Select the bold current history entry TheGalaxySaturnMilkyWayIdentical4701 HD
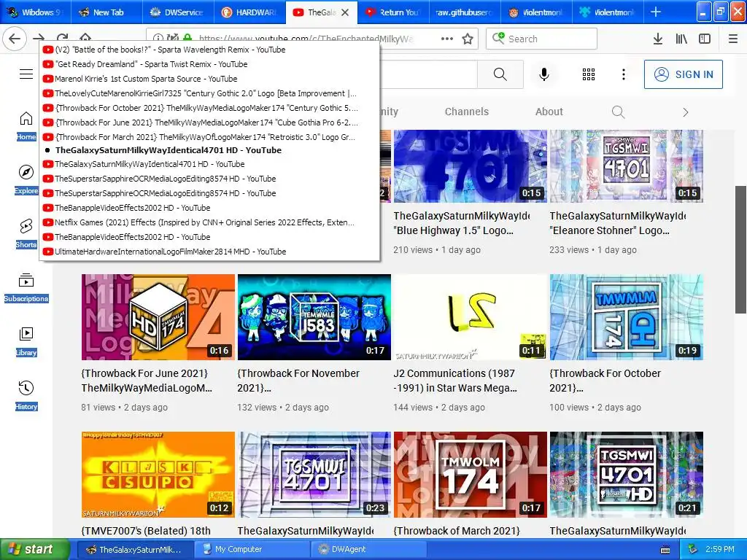 209,150
